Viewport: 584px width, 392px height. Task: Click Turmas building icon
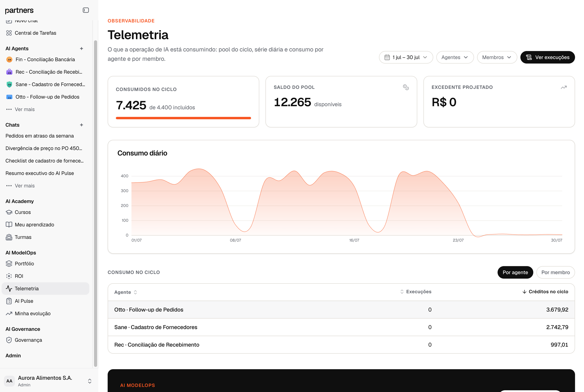click(9, 237)
